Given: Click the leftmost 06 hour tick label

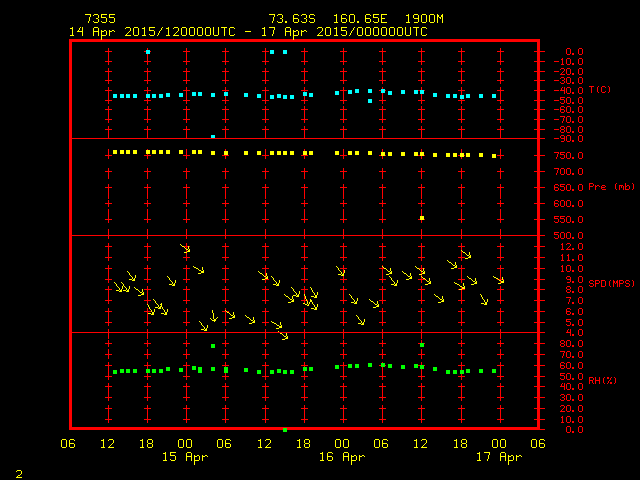Looking at the screenshot, I should tap(69, 444).
